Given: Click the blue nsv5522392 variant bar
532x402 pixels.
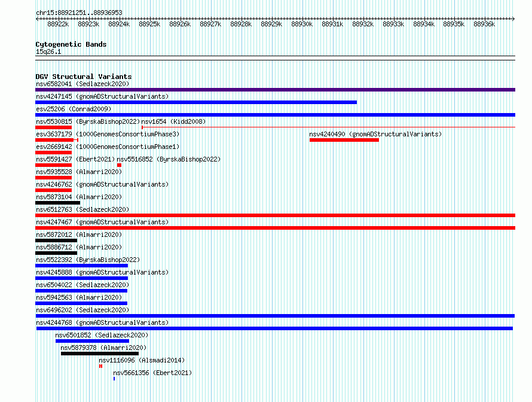Looking at the screenshot, I should (x=81, y=266).
